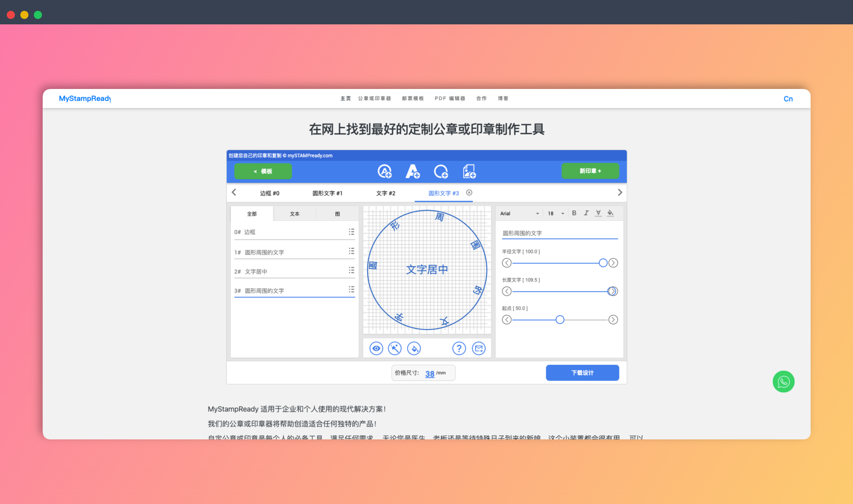Switch to the 文本 tab in the layers panel
This screenshot has height=504, width=853.
pyautogui.click(x=294, y=214)
